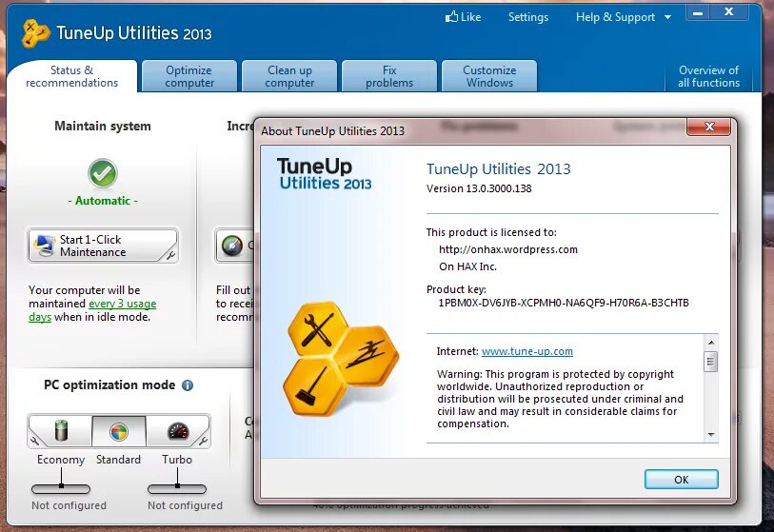The height and width of the screenshot is (532, 774).
Task: Click the Automatic status label
Action: tap(103, 201)
